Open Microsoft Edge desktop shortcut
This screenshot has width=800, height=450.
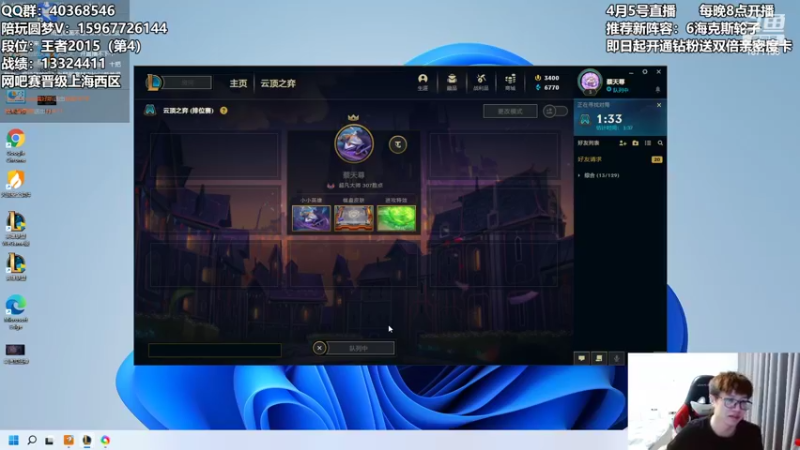(x=16, y=313)
